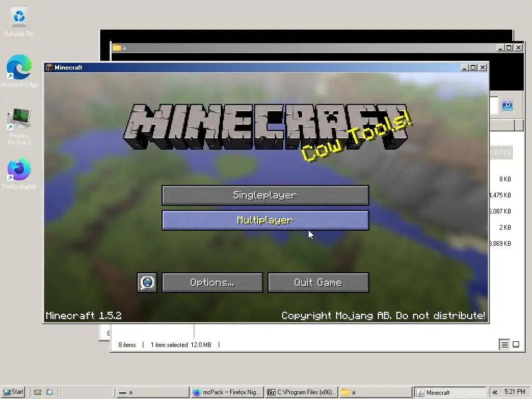This screenshot has width=532, height=399.
Task: Minimize the 'a' folder window
Action: [x=500, y=48]
